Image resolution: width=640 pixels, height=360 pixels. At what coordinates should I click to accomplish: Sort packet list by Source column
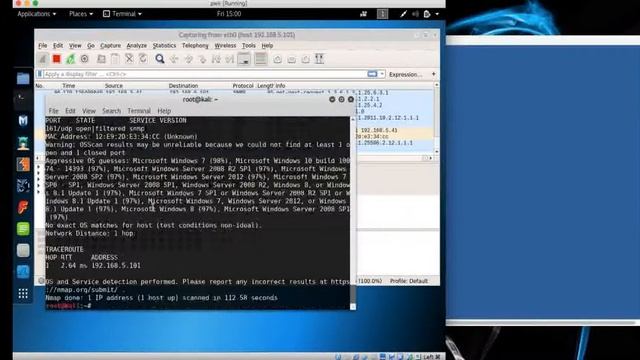[114, 86]
